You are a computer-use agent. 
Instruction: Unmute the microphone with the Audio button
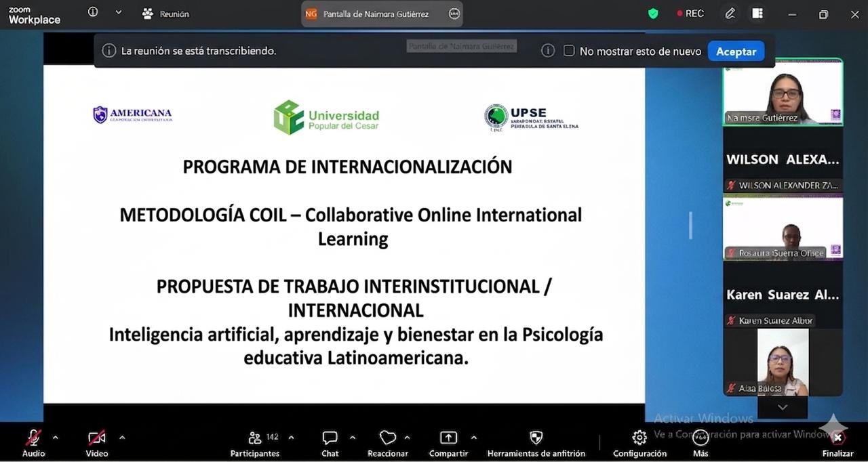(33, 444)
